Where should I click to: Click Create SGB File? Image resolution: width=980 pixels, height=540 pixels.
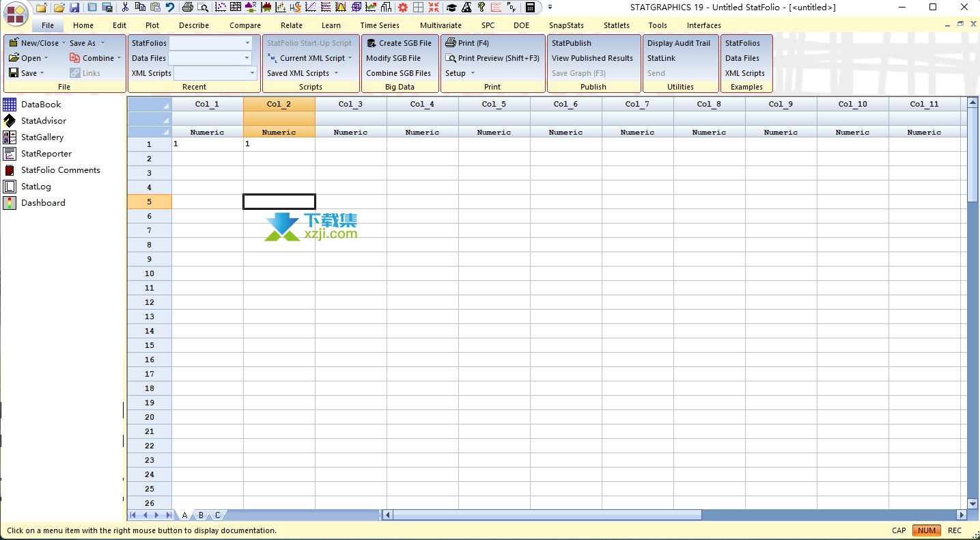point(400,43)
